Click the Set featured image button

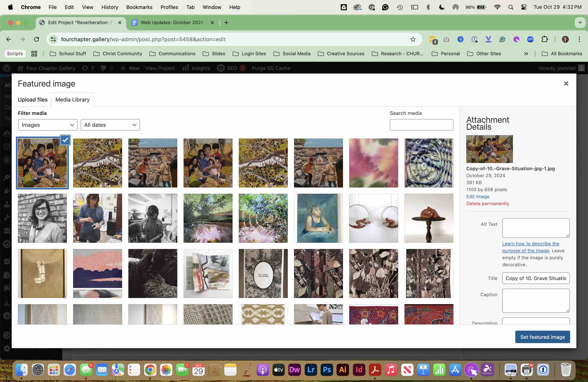coord(542,337)
